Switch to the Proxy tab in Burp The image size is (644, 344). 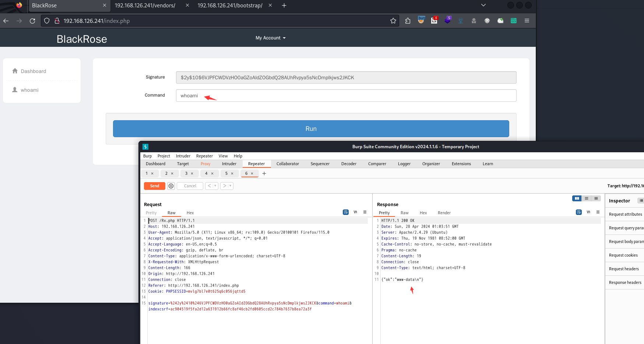pos(205,164)
